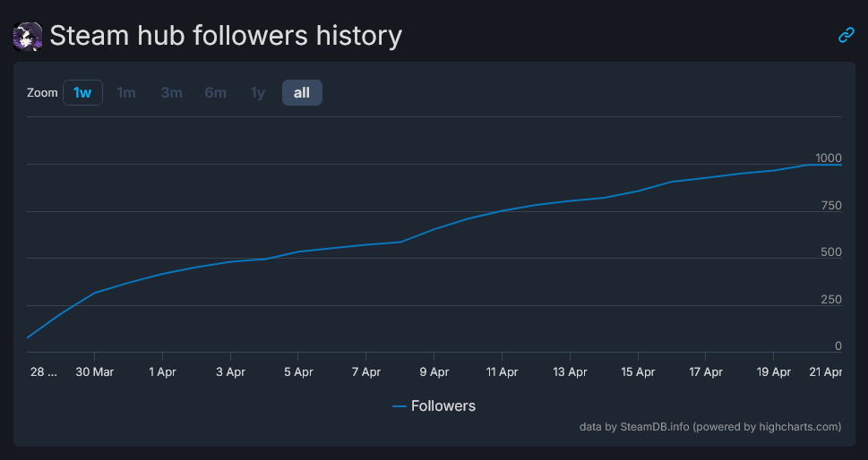Click the 30 Mar axis label
Image resolution: width=868 pixels, height=460 pixels.
(x=94, y=371)
